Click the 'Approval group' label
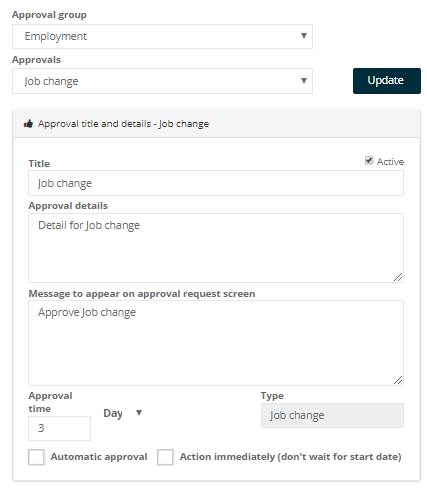 click(49, 15)
